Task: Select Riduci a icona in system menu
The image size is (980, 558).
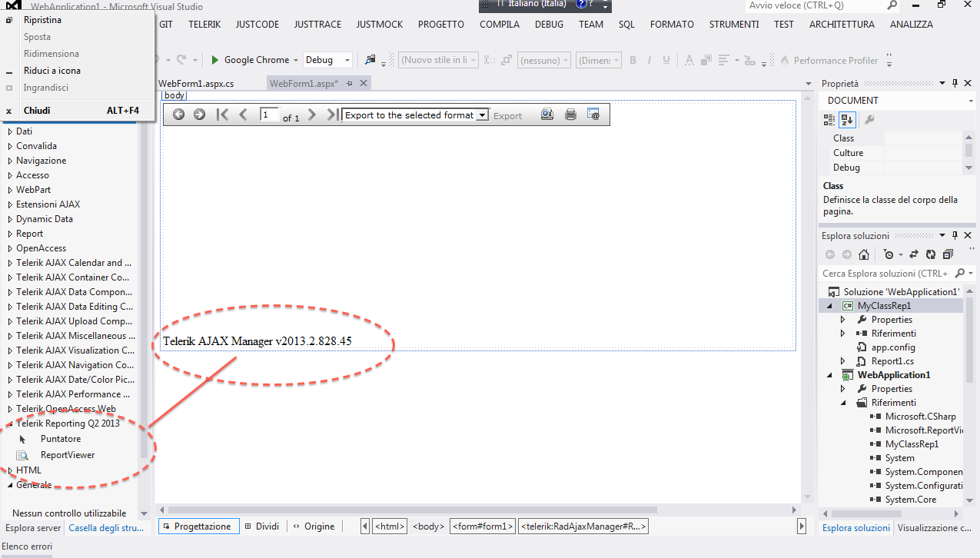Action: click(x=52, y=71)
